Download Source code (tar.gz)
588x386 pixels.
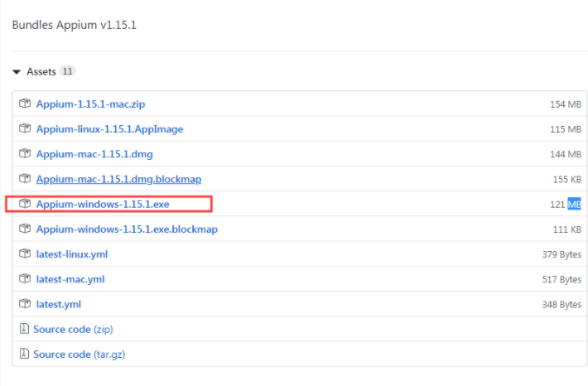pos(80,355)
